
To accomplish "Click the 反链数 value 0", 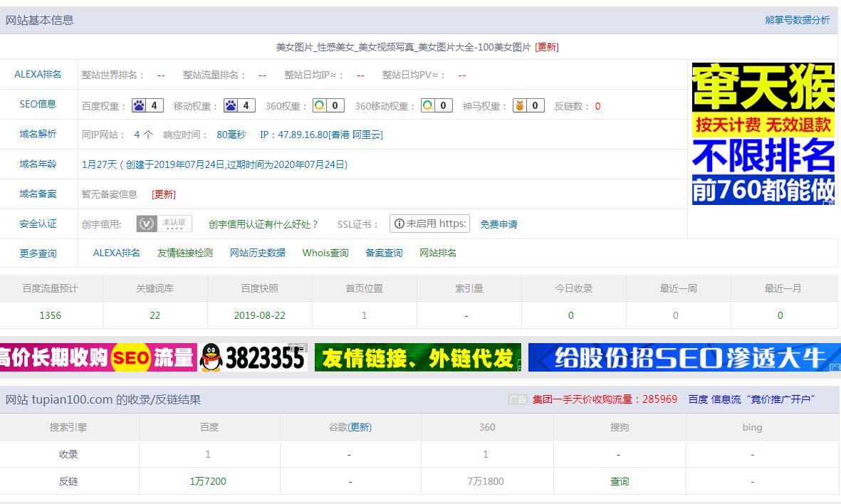I will (597, 106).
